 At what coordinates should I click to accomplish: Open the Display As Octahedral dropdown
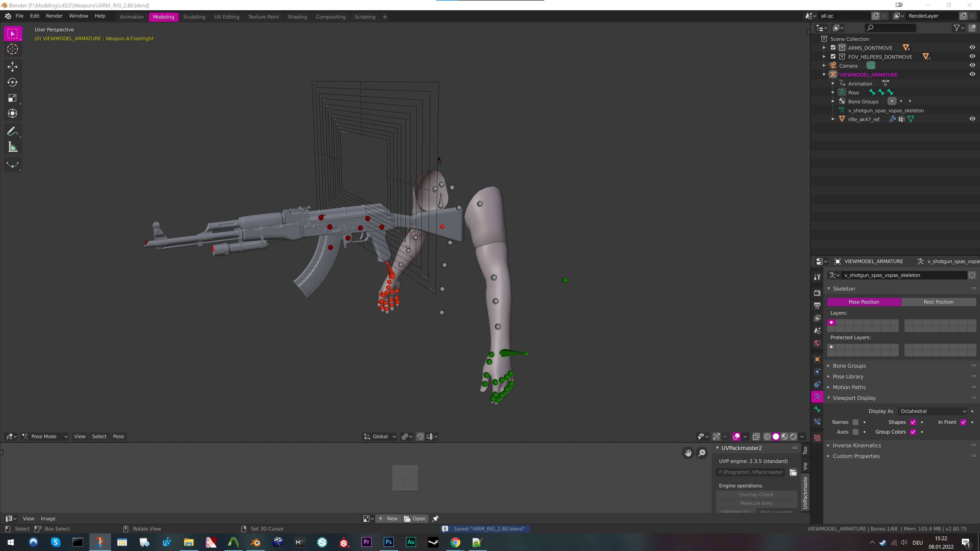(x=933, y=411)
